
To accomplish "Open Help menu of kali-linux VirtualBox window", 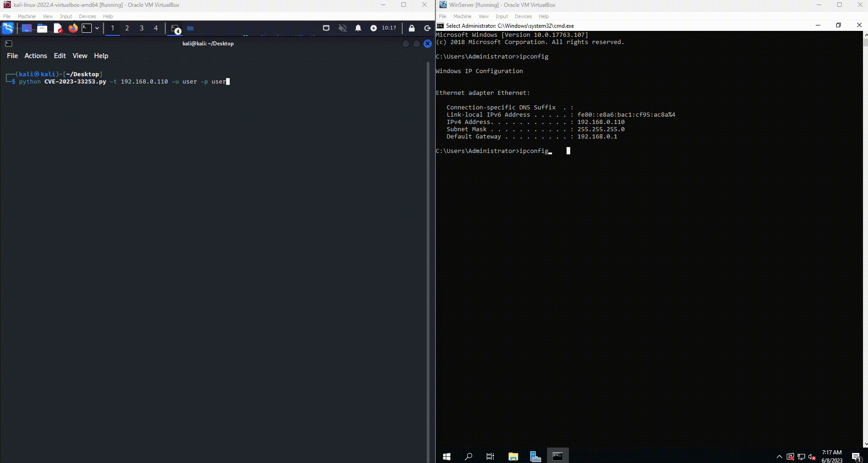I will point(108,16).
